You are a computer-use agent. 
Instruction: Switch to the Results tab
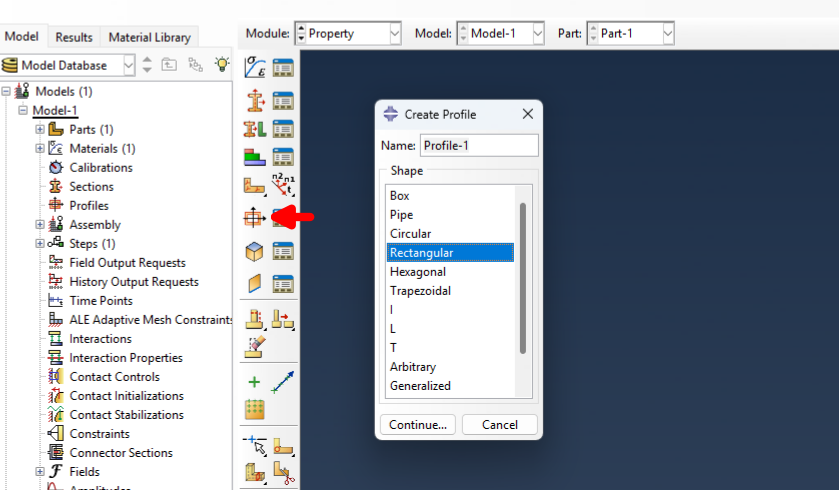click(x=74, y=37)
